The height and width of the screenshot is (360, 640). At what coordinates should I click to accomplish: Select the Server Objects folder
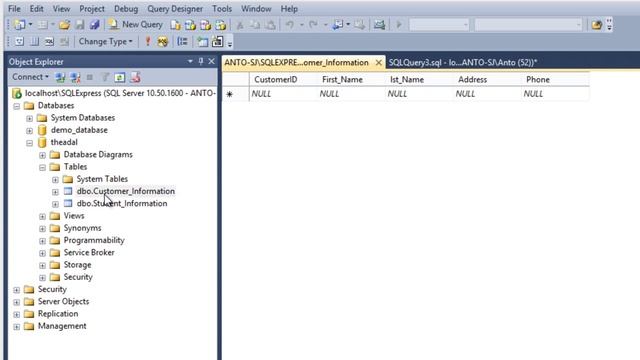pyautogui.click(x=63, y=301)
